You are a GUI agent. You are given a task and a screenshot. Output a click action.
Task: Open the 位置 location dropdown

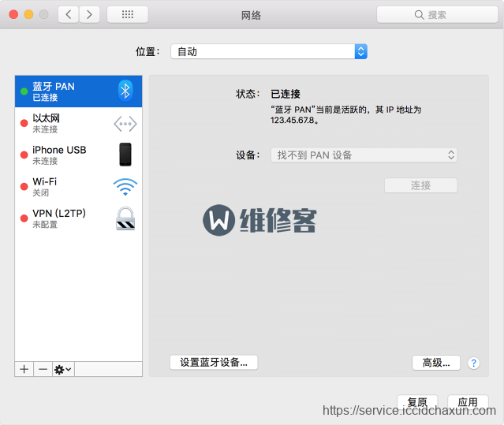click(x=269, y=51)
